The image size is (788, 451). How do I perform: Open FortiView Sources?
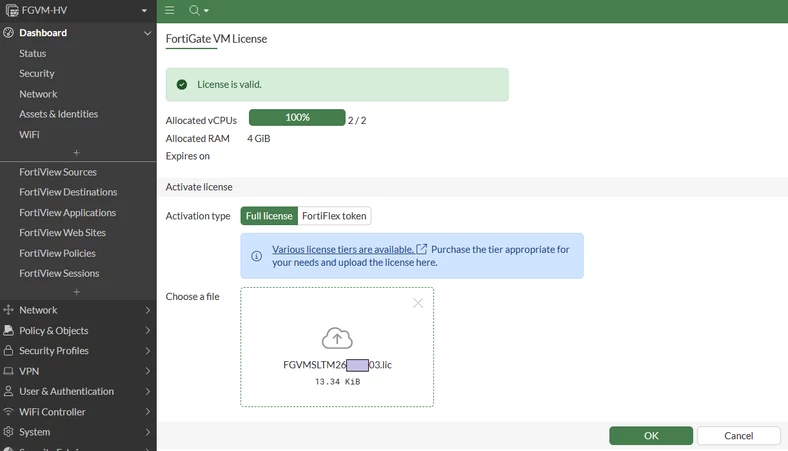click(x=58, y=172)
